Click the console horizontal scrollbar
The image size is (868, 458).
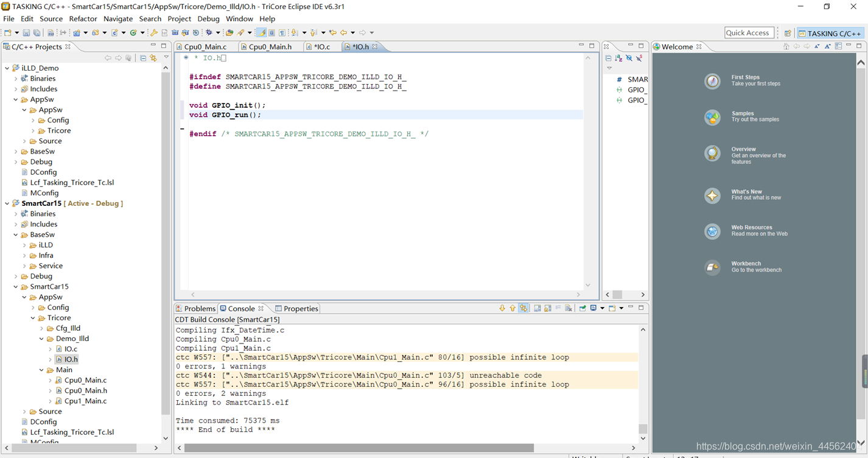pyautogui.click(x=359, y=448)
